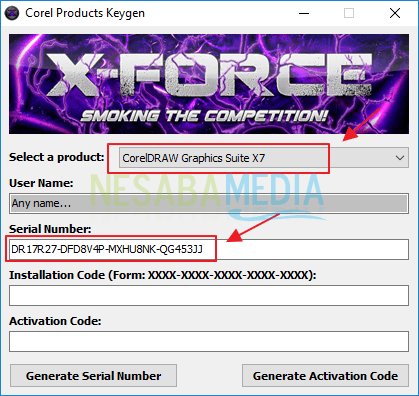Click the 'Serial Number:' label
The image size is (419, 396).
click(50, 229)
